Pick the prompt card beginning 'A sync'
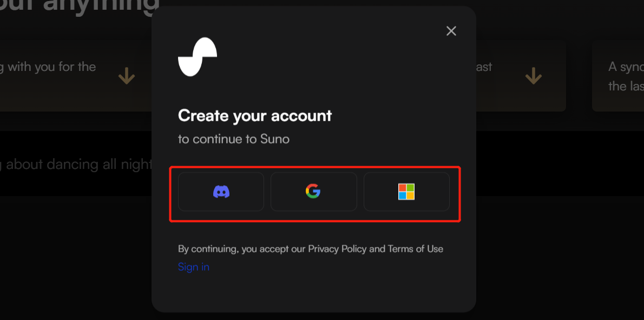This screenshot has height=320, width=644. point(617,76)
